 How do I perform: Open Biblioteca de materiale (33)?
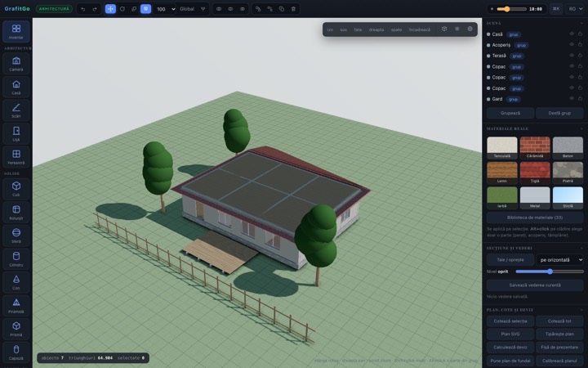[535, 218]
